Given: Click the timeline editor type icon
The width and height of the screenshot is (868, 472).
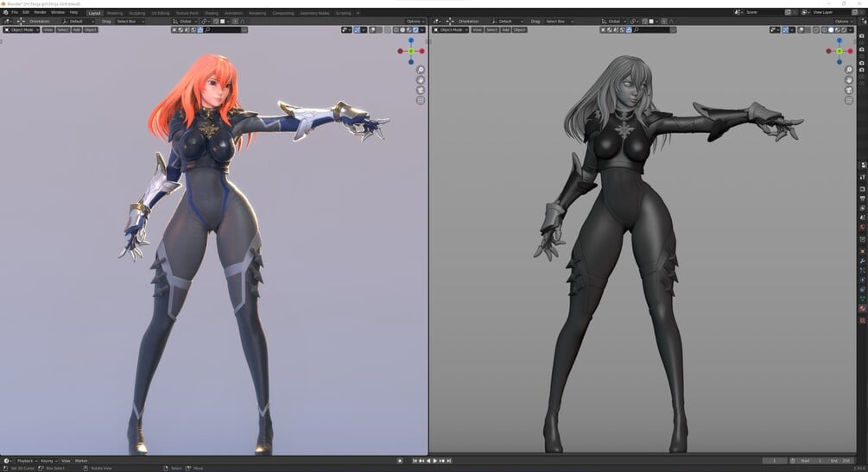Looking at the screenshot, I should 7,461.
